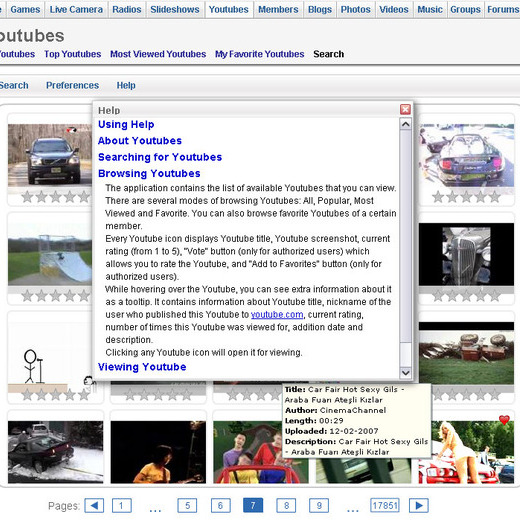
Task: Open the overturned truck video thumbnail
Action: tap(466, 353)
